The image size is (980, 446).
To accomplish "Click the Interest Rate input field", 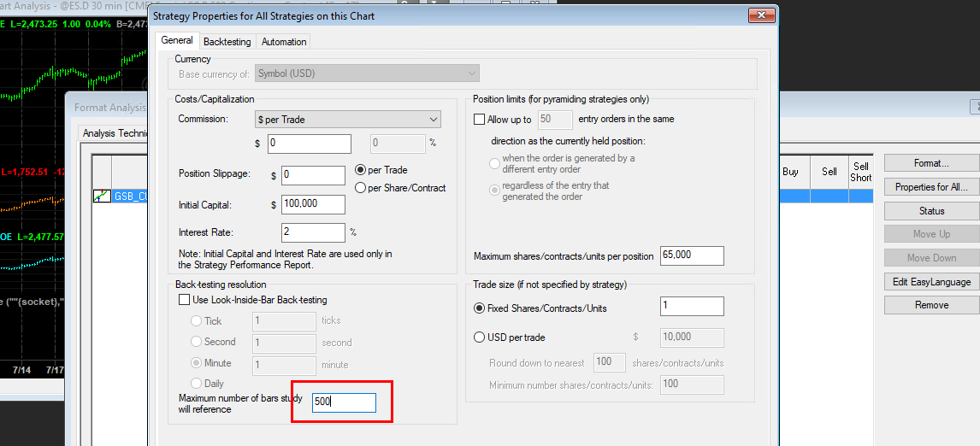I will tap(313, 232).
